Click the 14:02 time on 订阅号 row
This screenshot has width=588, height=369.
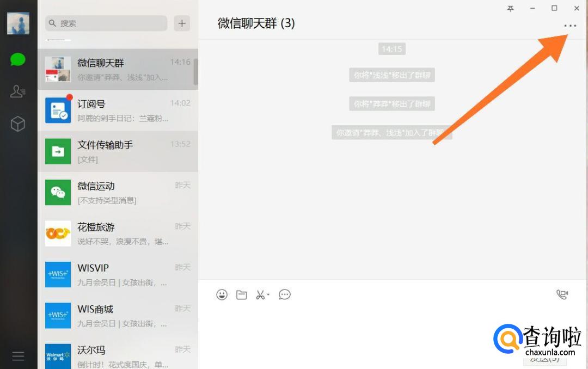click(180, 103)
